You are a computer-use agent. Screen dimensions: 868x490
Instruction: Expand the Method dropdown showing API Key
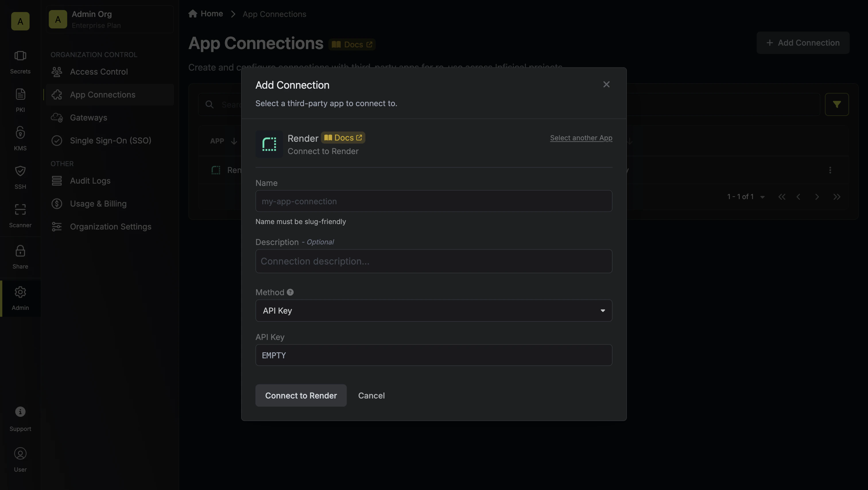434,310
